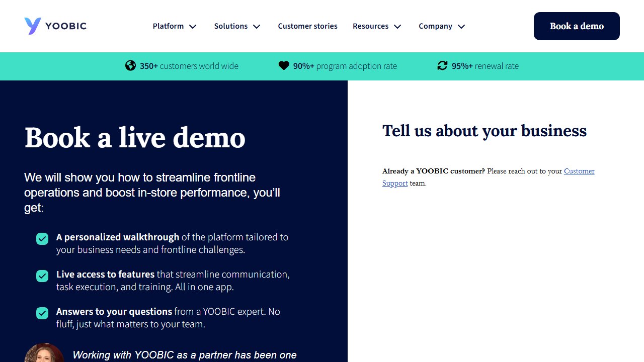Screen dimensions: 644x362
Task: Open the Customer Support link
Action: 579,171
